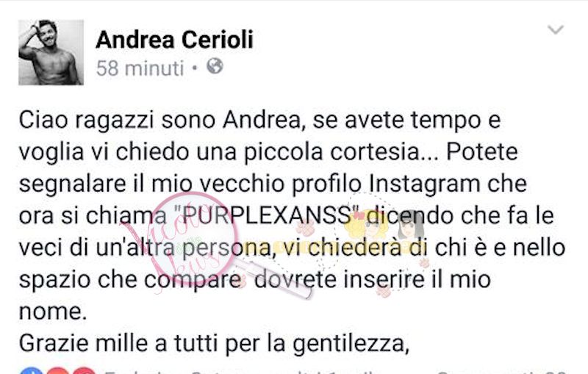Click the phrase "piccola cortesia" in the post

coord(340,152)
